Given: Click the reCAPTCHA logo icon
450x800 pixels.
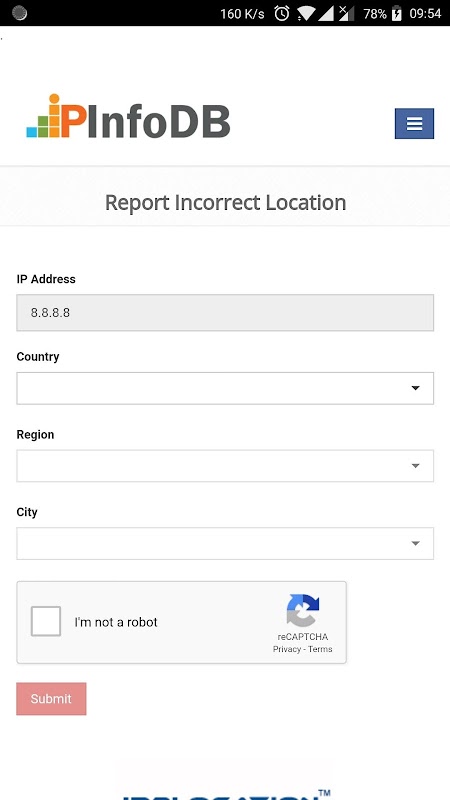Looking at the screenshot, I should [303, 610].
